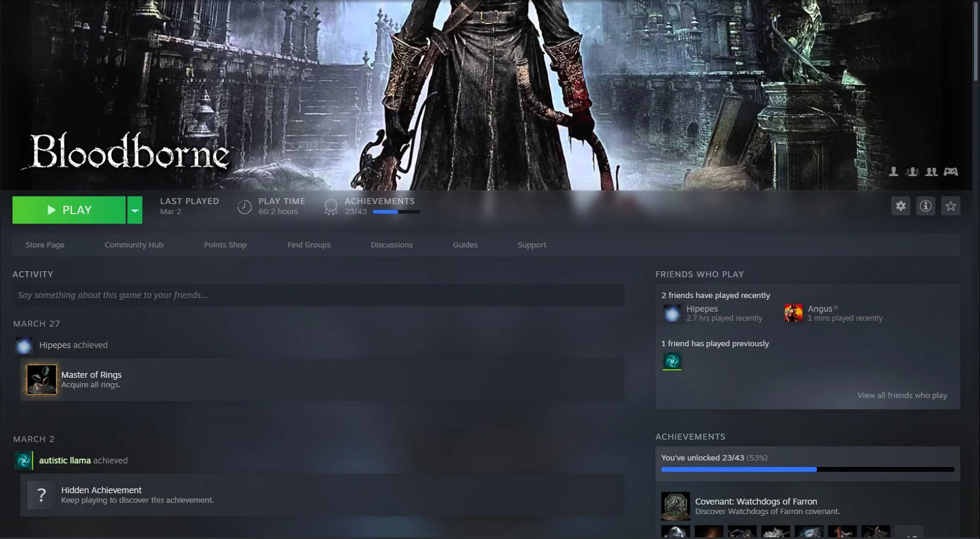Click the activity comment text field
This screenshot has width=980, height=539.
(320, 294)
